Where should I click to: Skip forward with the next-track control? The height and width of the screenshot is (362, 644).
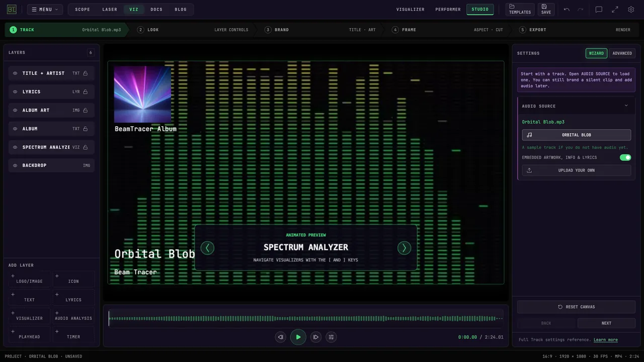pyautogui.click(x=316, y=337)
